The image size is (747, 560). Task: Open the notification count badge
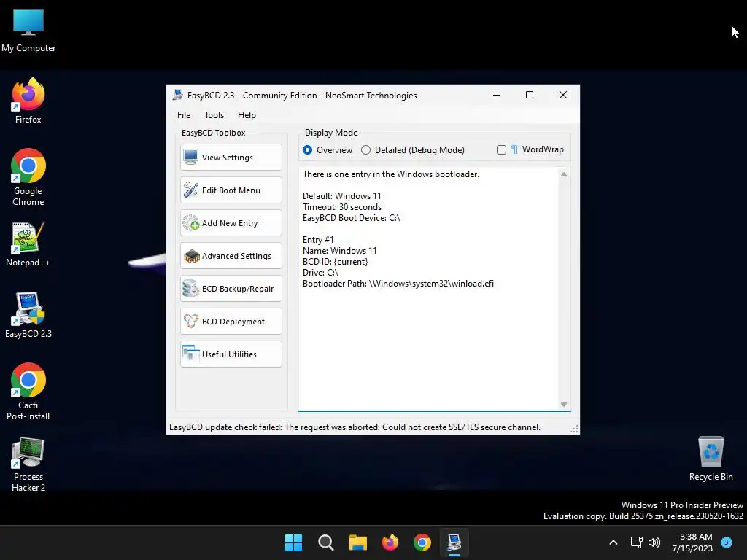[727, 542]
